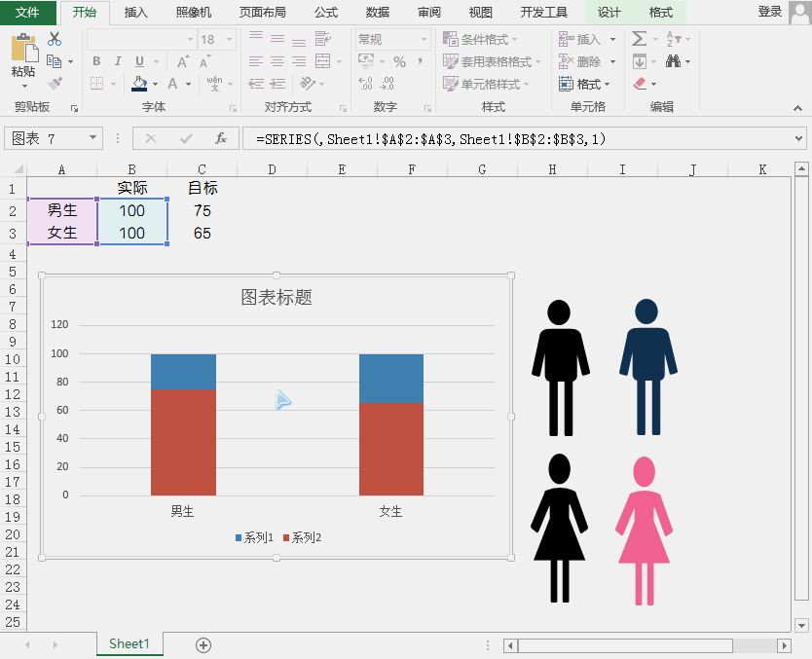Click Decrease Indent icon
The height and width of the screenshot is (659, 812).
coord(256,84)
